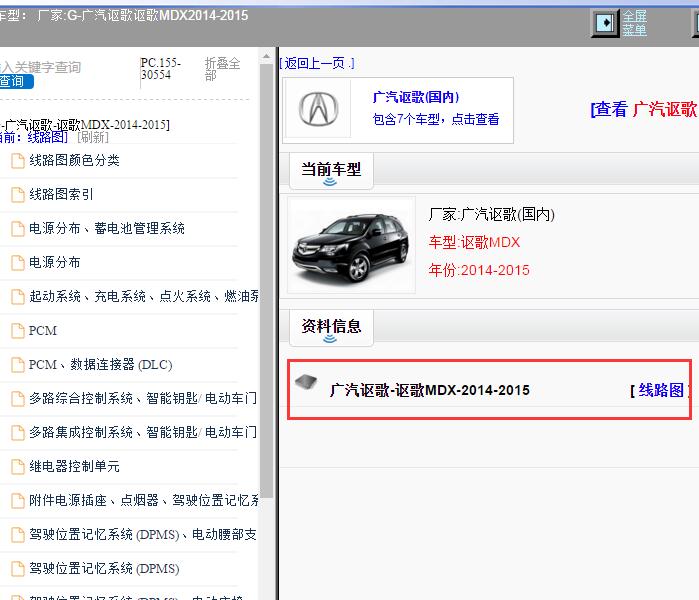Open the 线路图 link in 资料信息
Image resolution: width=699 pixels, height=600 pixels.
click(661, 390)
